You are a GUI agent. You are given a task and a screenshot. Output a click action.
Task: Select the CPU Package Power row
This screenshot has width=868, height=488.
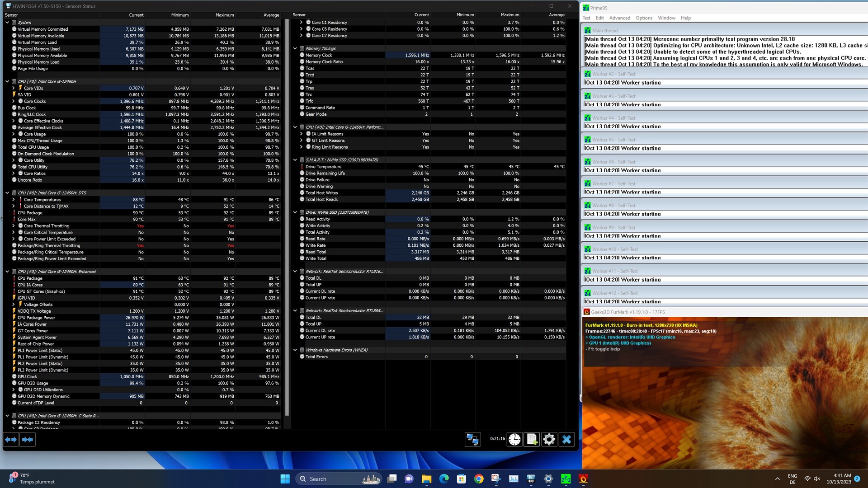[x=36, y=318]
